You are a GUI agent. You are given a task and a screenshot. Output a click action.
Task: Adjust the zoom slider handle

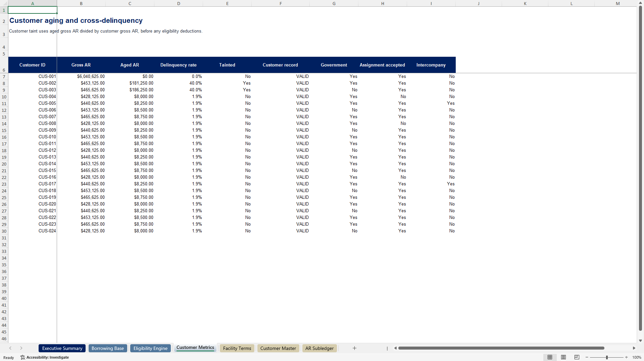(x=607, y=357)
